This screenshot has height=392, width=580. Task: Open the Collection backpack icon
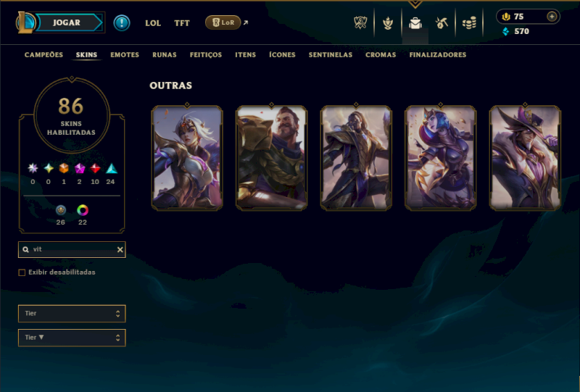click(x=415, y=23)
